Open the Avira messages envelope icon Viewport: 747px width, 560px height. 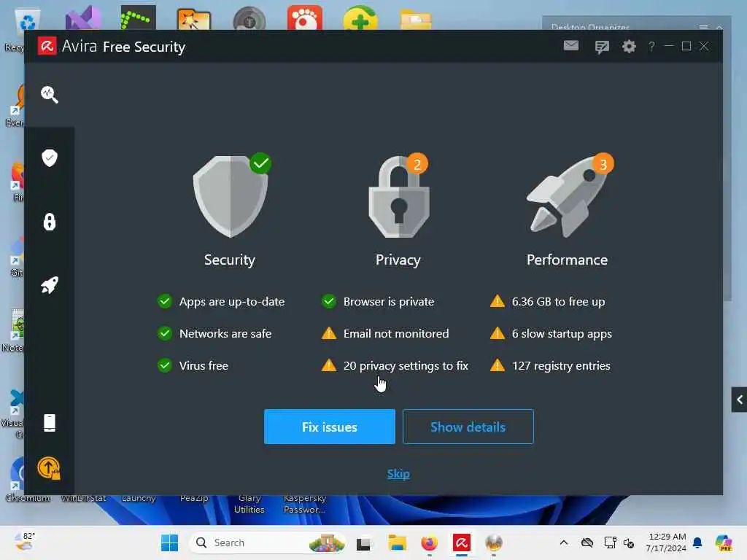[x=570, y=46]
